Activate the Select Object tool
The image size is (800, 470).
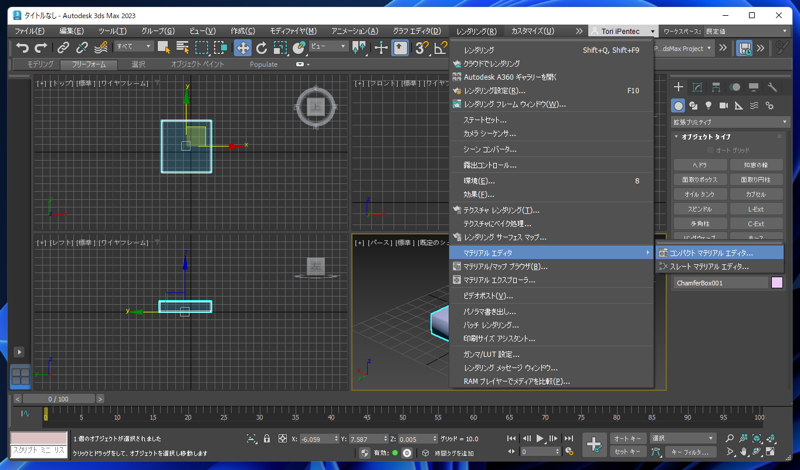164,48
